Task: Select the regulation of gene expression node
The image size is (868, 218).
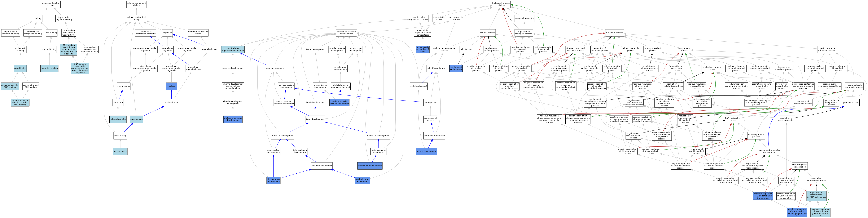Action: click(786, 119)
